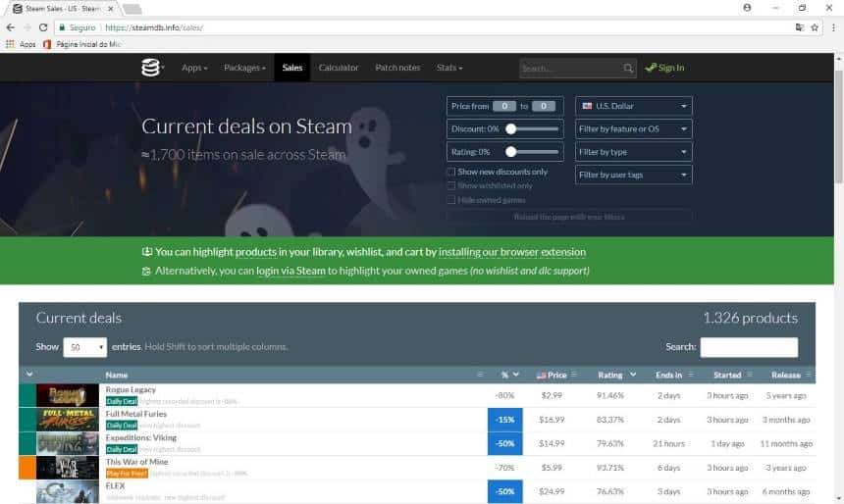Click the ELEX game name
The width and height of the screenshot is (844, 504).
click(115, 485)
